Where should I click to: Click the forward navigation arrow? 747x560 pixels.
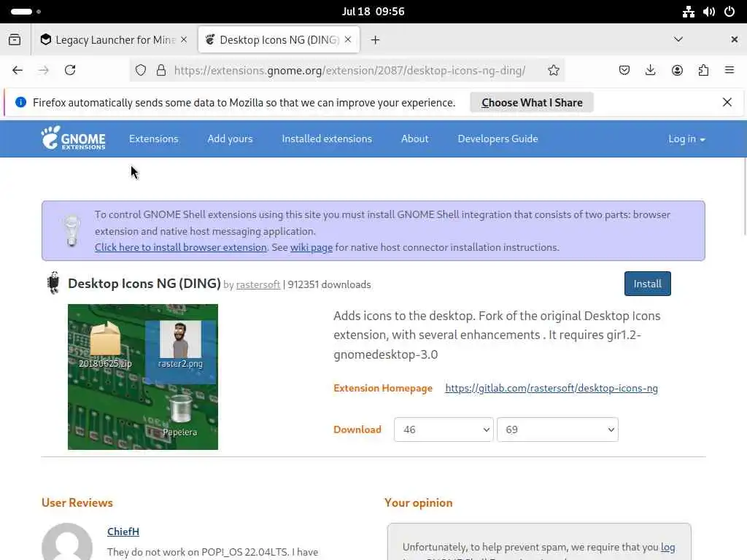(43, 70)
